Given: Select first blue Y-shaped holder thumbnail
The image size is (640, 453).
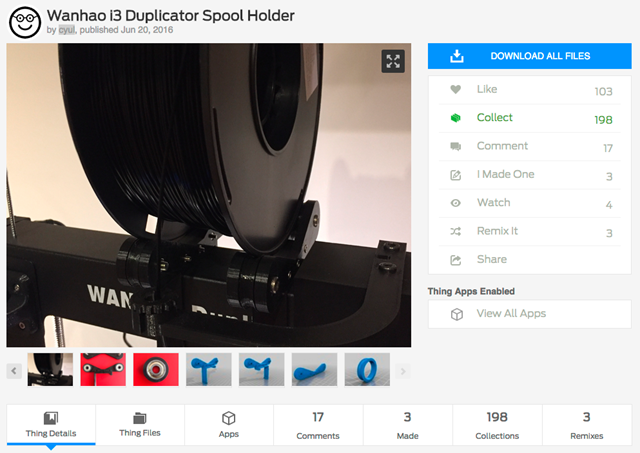Looking at the screenshot, I should click(209, 369).
